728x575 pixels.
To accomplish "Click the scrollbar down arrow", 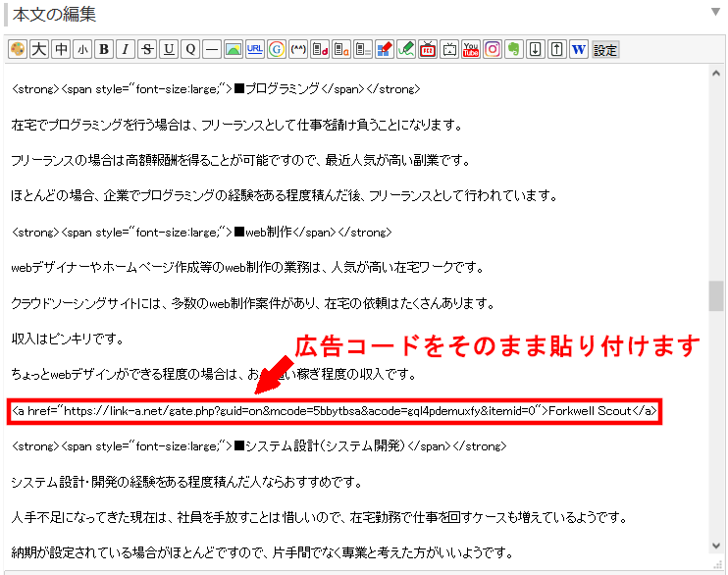I will [716, 546].
